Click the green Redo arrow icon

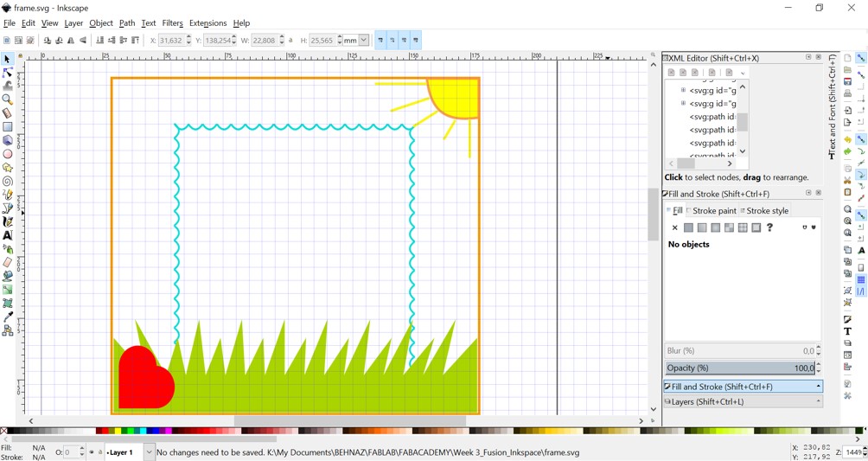coord(847,151)
